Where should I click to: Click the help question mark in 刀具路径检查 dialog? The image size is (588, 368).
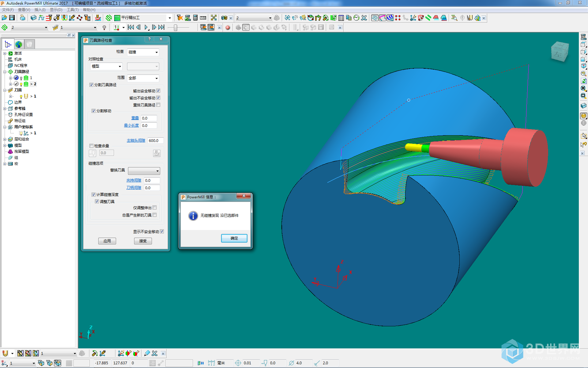click(149, 39)
